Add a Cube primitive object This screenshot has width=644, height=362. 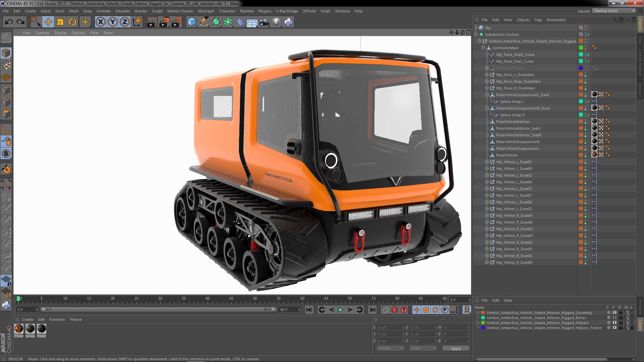point(192,22)
